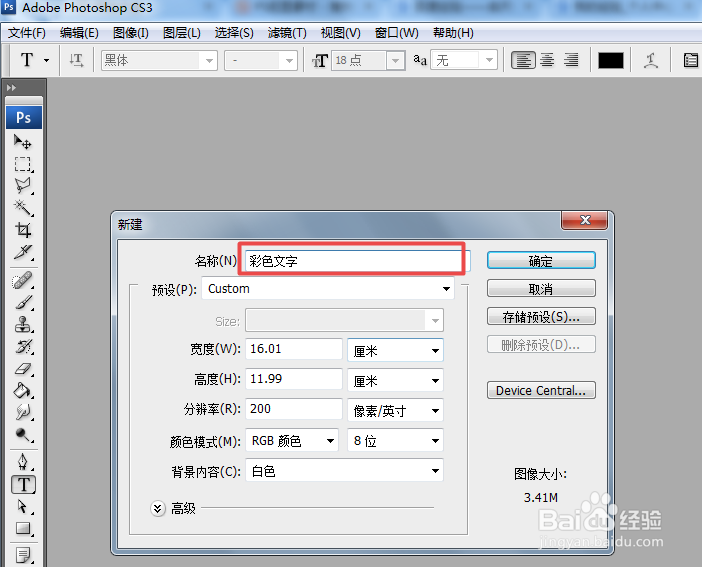Click the 存储预设(S)... button
The width and height of the screenshot is (702, 567).
pyautogui.click(x=541, y=317)
